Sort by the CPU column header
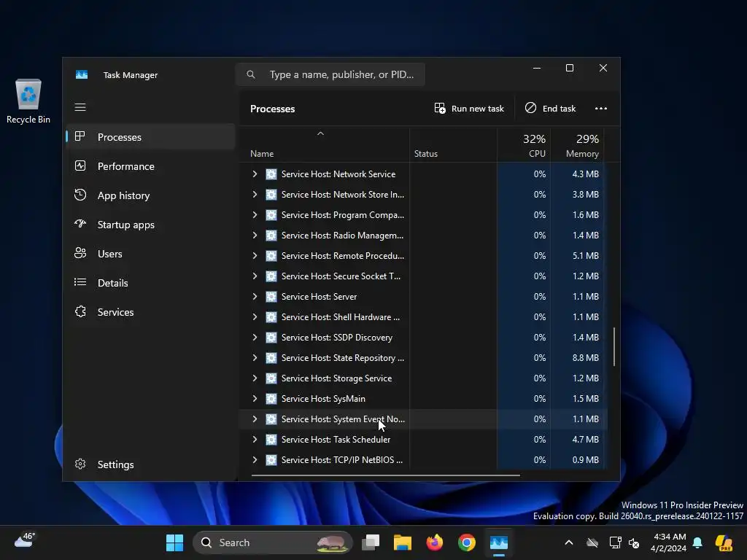 (524, 145)
